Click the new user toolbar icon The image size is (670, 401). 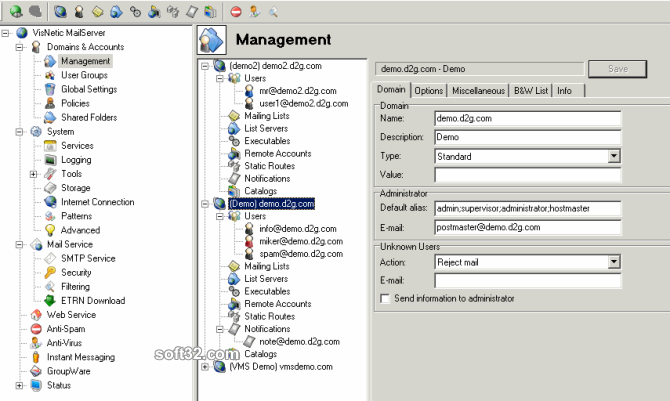point(79,12)
